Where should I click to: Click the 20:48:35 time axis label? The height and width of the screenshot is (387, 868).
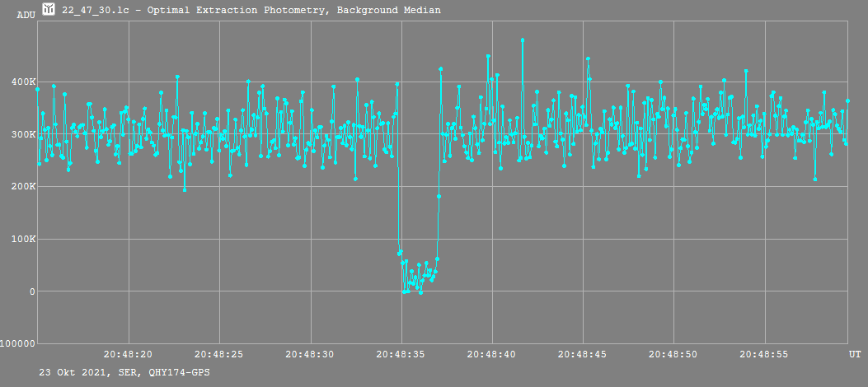401,353
